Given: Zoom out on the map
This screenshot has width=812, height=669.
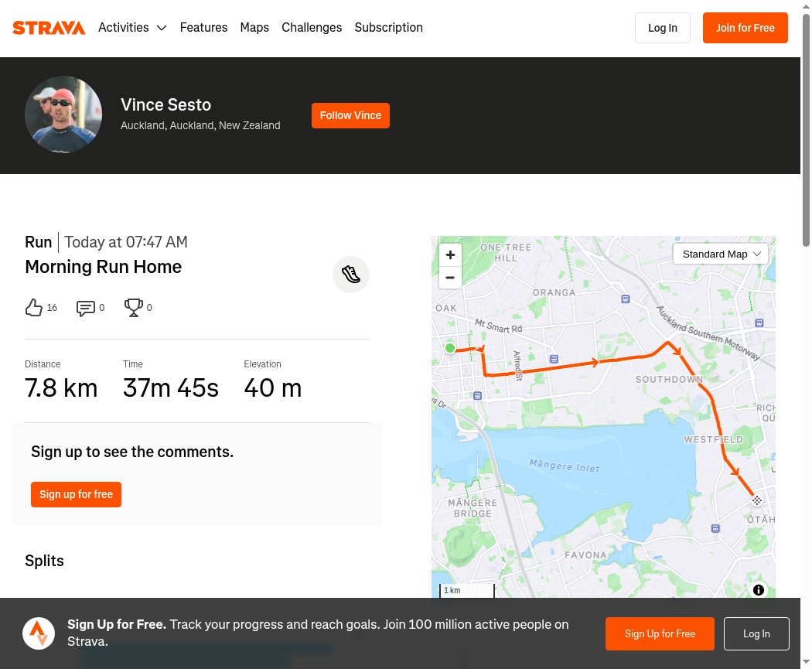Looking at the screenshot, I should click(x=450, y=278).
